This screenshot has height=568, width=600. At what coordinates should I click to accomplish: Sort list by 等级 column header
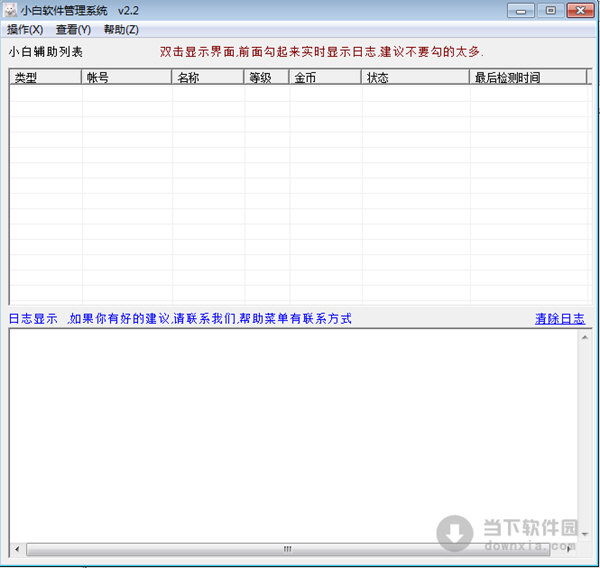coord(266,77)
